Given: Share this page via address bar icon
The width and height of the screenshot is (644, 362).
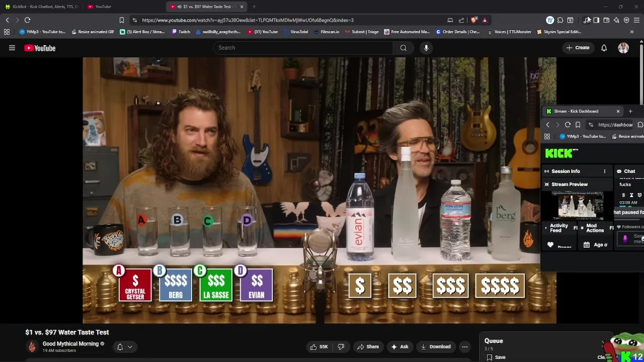Looking at the screenshot, I should click(461, 20).
